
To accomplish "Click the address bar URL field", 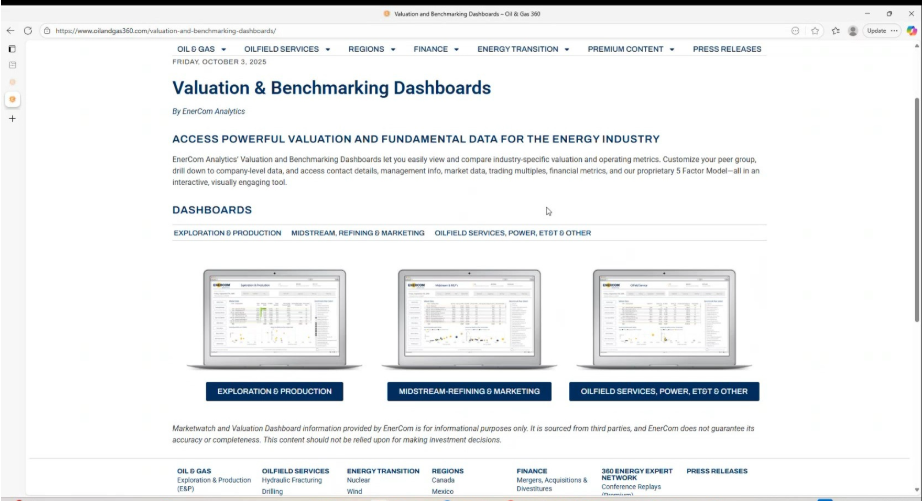I will (400, 30).
